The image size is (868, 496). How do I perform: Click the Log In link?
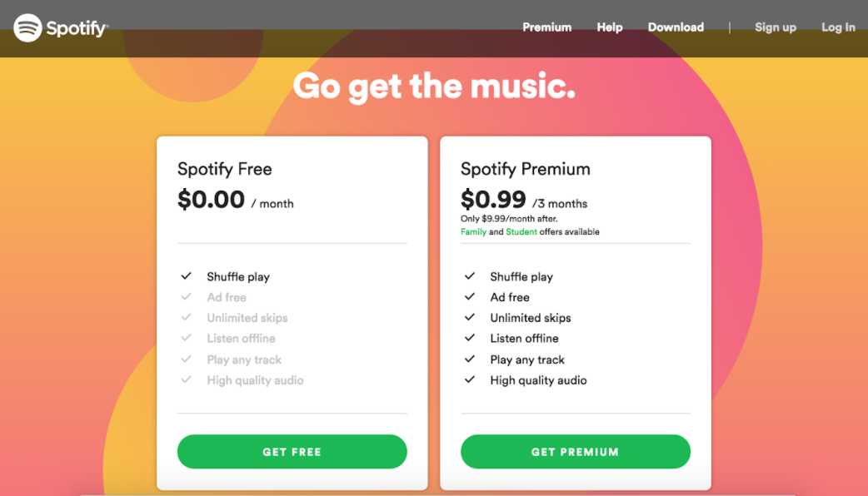(838, 27)
